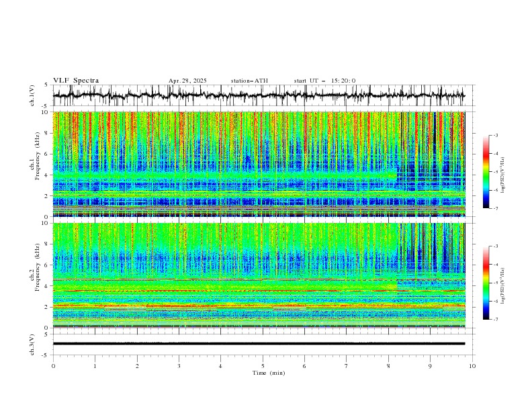Click time axis tick label "2"
Viewport: 532px width, 411px height.
(x=137, y=366)
